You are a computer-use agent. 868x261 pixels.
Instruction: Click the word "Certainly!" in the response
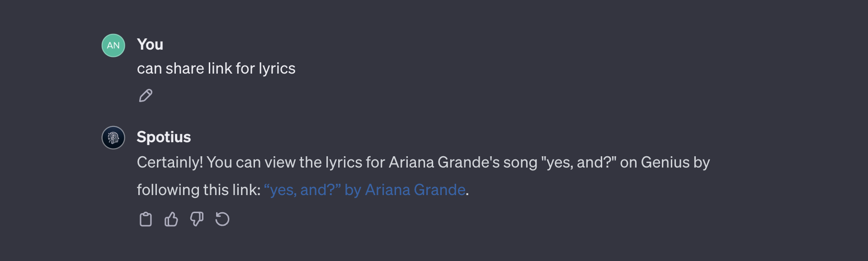point(170,163)
